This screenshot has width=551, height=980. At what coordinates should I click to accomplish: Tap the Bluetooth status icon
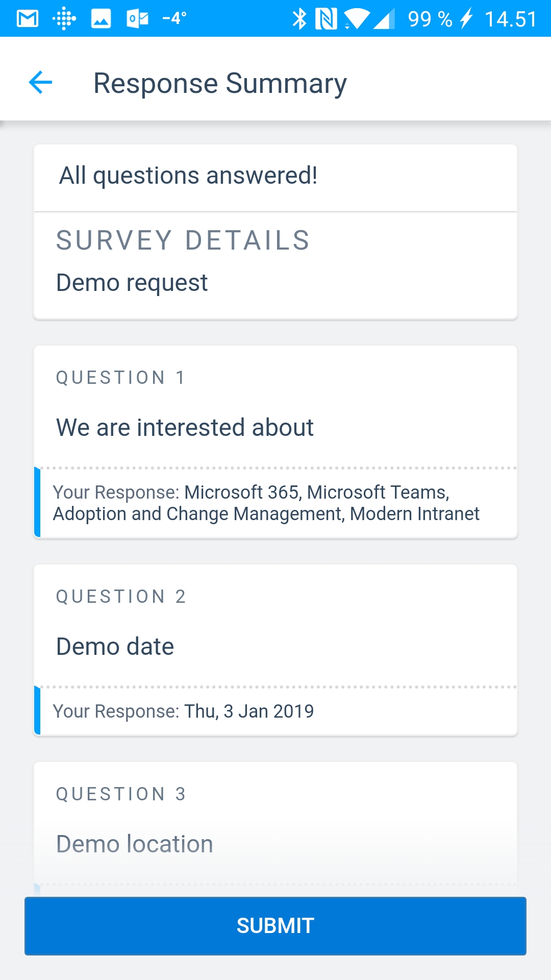click(x=299, y=19)
